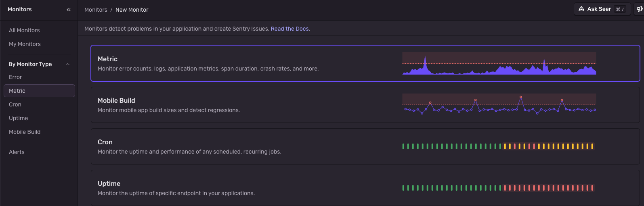The height and width of the screenshot is (206, 644).
Task: Open the Read the Docs link
Action: (289, 29)
